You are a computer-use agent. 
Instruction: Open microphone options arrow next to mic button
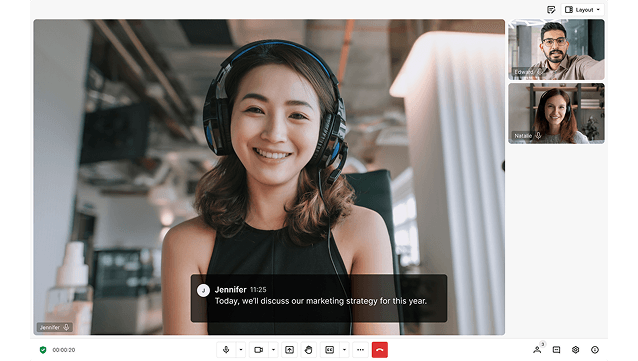click(x=241, y=350)
